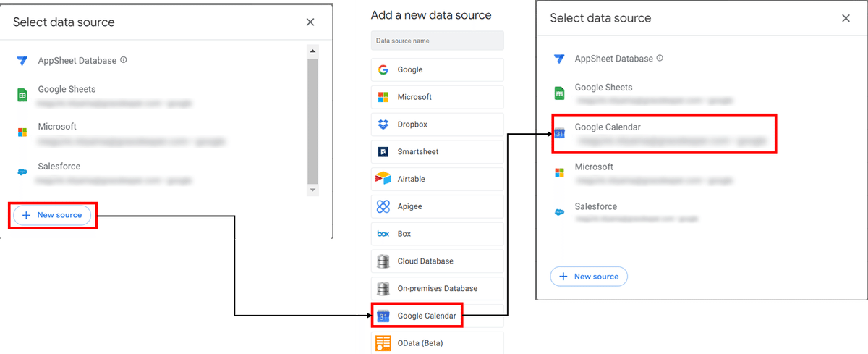Screen dimensions: 868x354
Task: Choose Google Calendar in new data source list
Action: click(438, 316)
